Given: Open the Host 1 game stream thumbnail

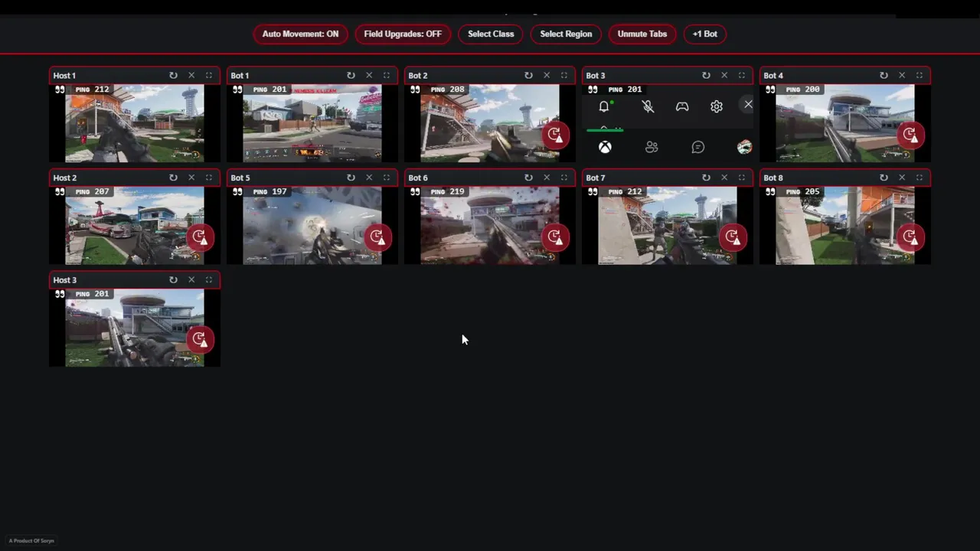Looking at the screenshot, I should pos(135,123).
